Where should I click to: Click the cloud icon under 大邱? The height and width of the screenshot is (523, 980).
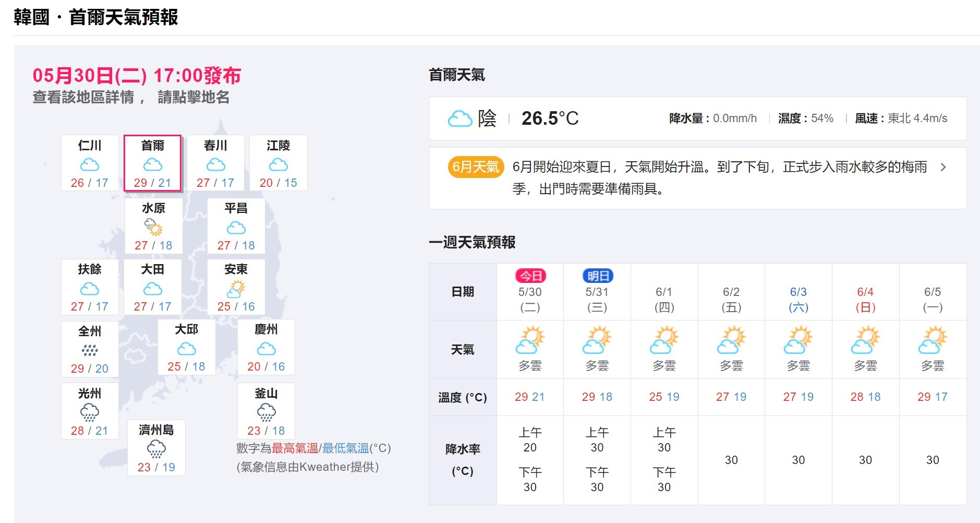187,349
